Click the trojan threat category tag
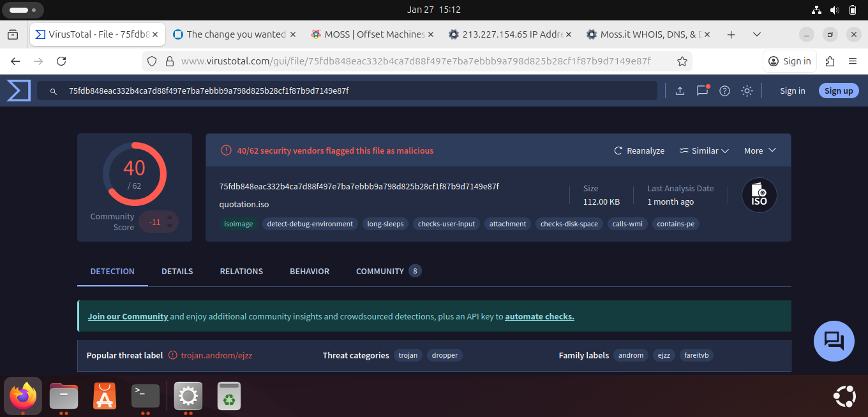This screenshot has height=417, width=868. 408,355
